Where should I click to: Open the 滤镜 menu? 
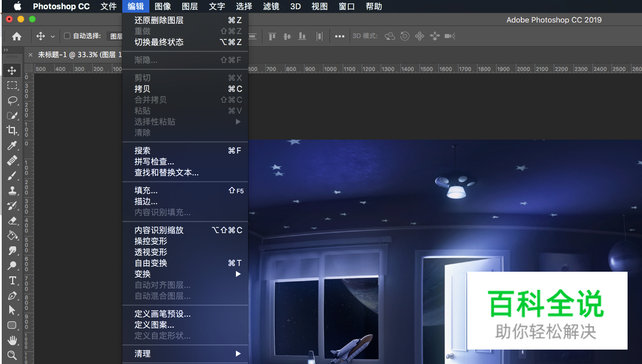(271, 6)
